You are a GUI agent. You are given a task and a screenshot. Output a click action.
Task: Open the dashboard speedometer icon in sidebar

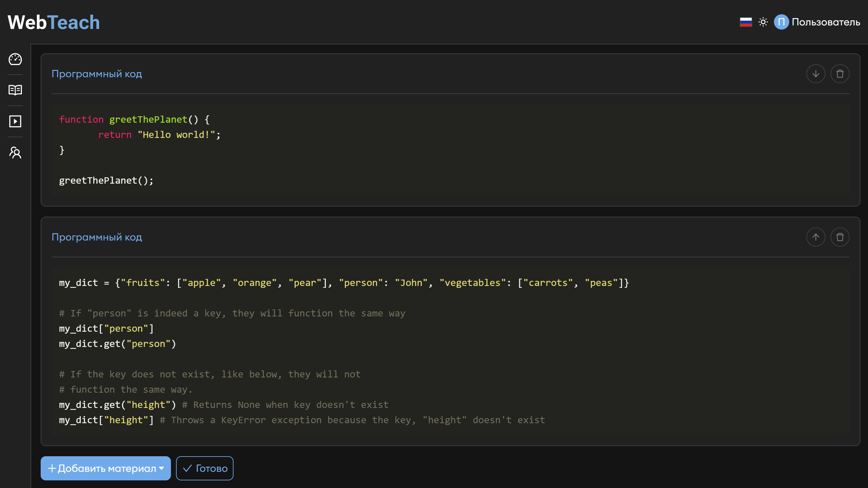pos(15,59)
